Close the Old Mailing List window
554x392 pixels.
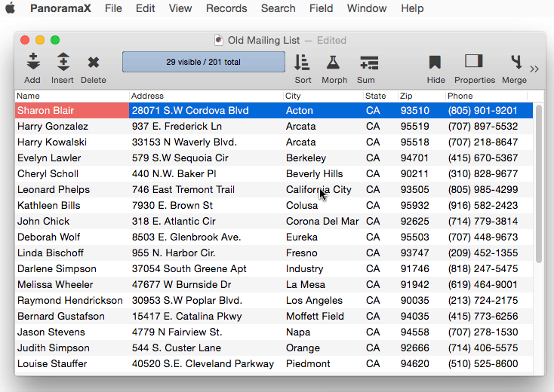point(25,40)
